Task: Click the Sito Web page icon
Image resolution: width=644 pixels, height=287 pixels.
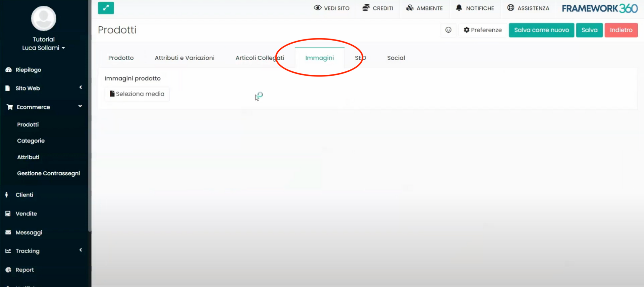Action: click(x=8, y=88)
